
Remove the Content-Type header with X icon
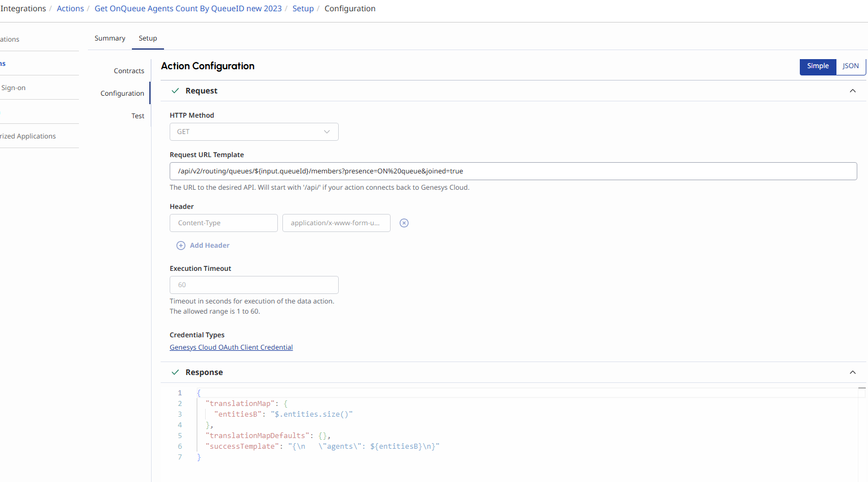pyautogui.click(x=404, y=223)
